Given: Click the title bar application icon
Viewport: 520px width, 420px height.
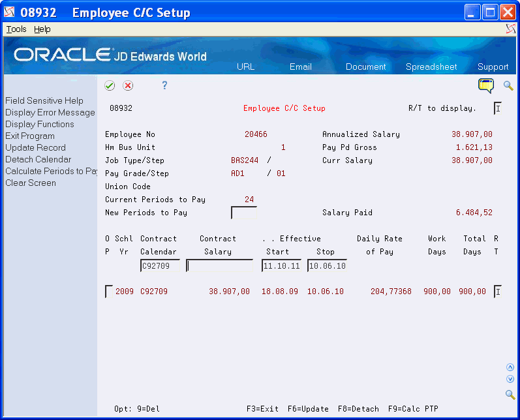Looking at the screenshot, I should [9, 12].
